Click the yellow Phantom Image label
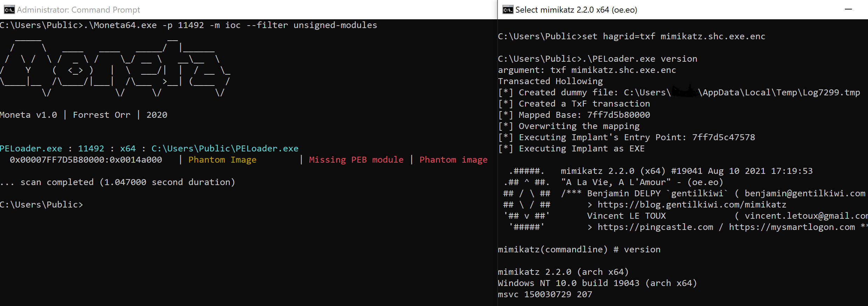868x306 pixels. (x=222, y=160)
